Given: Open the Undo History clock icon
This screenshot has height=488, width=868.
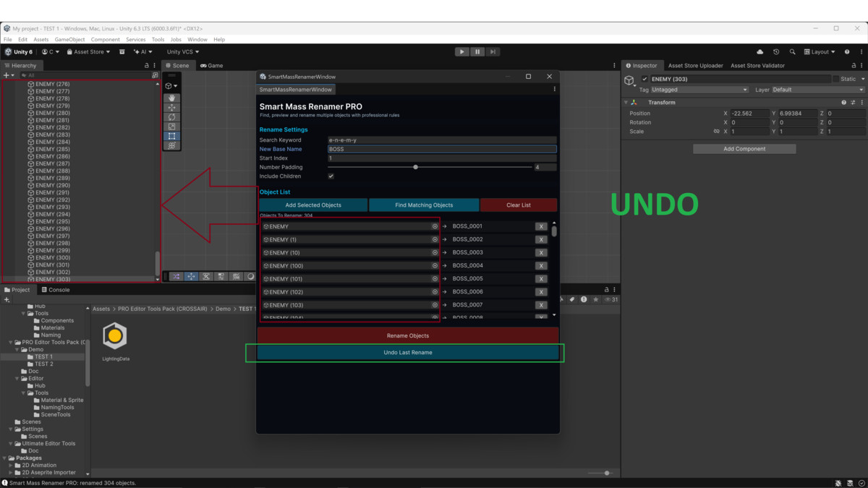Looking at the screenshot, I should pyautogui.click(x=776, y=52).
